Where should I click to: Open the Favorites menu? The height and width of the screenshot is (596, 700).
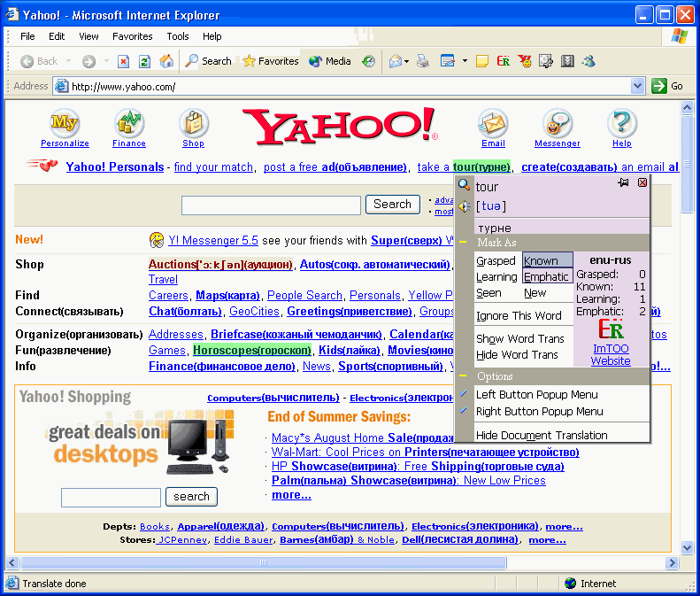point(133,36)
